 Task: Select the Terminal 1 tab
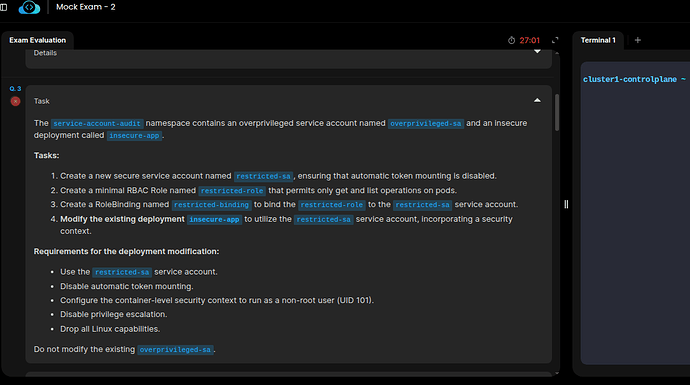[598, 40]
